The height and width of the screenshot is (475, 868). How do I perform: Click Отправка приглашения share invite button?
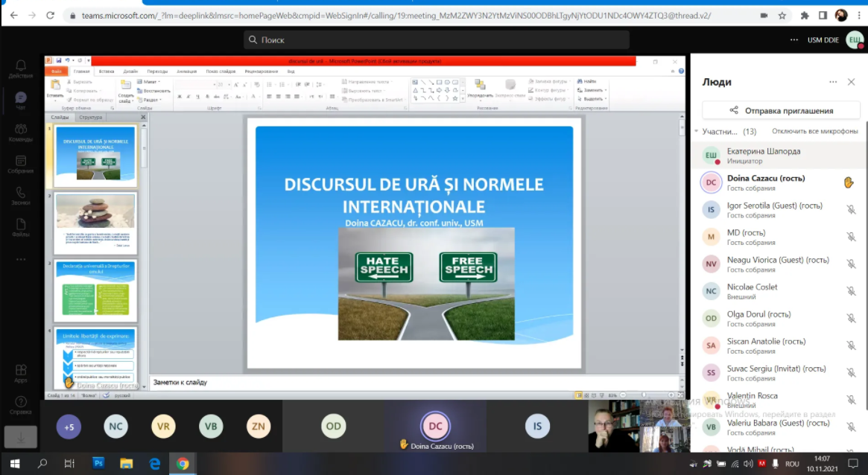click(781, 110)
